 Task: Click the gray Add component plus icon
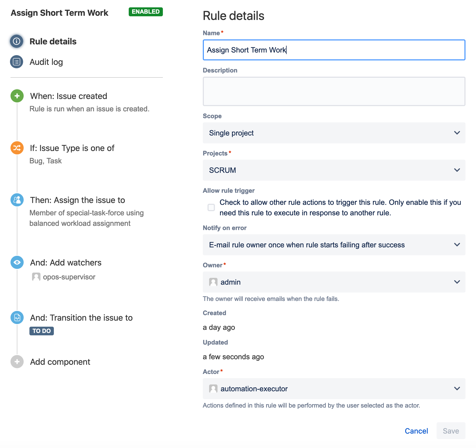pos(17,362)
